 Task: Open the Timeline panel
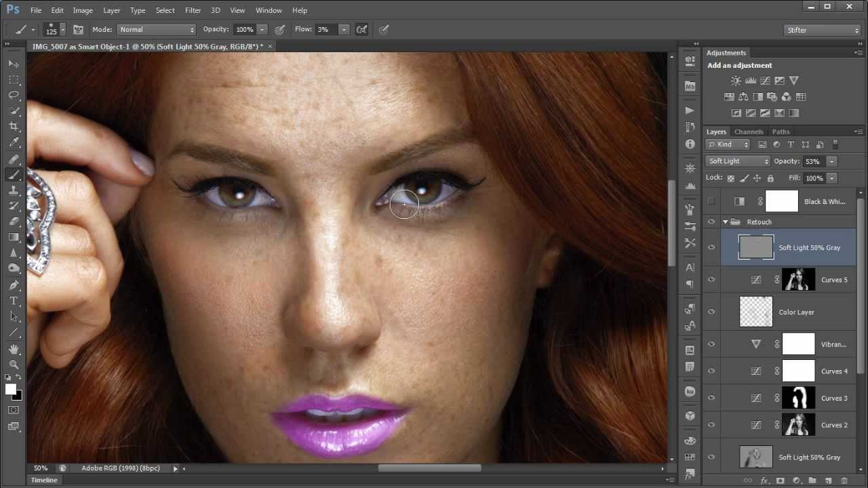tap(44, 480)
